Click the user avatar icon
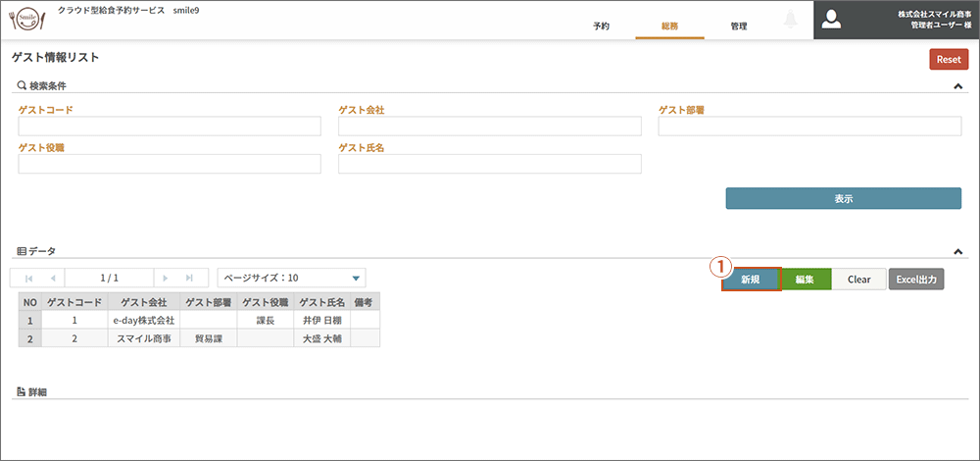 pyautogui.click(x=831, y=20)
